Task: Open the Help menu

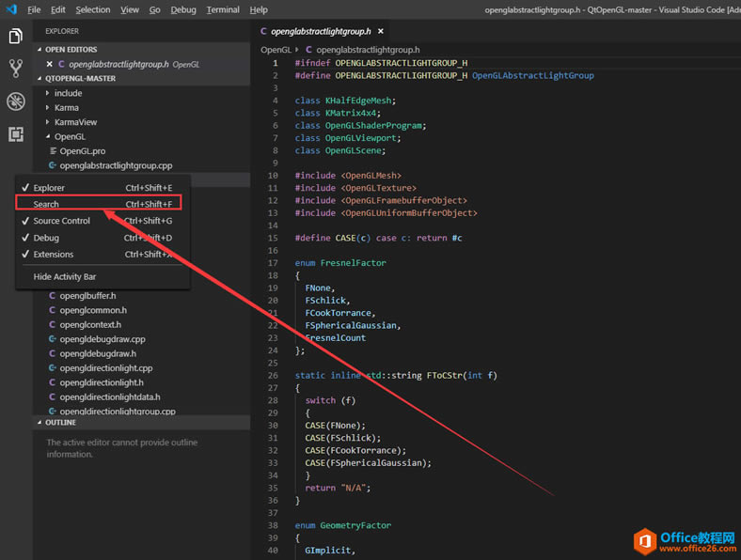Action: click(x=259, y=9)
